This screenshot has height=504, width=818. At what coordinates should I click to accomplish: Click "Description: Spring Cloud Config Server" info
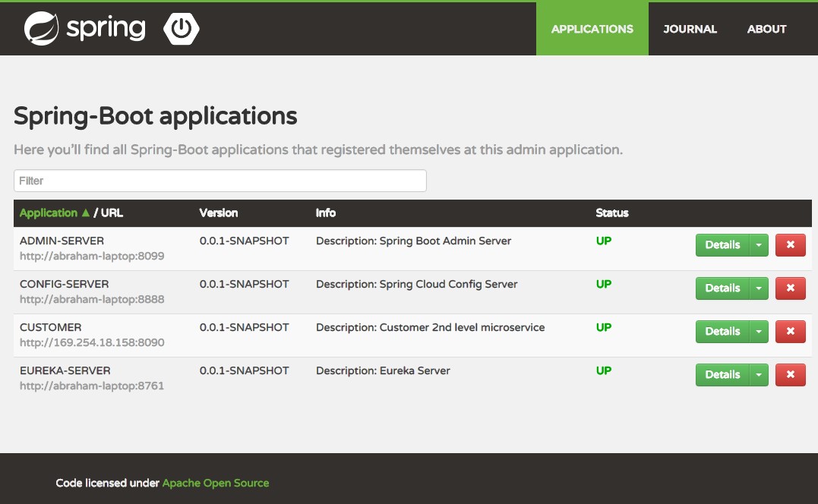(416, 284)
